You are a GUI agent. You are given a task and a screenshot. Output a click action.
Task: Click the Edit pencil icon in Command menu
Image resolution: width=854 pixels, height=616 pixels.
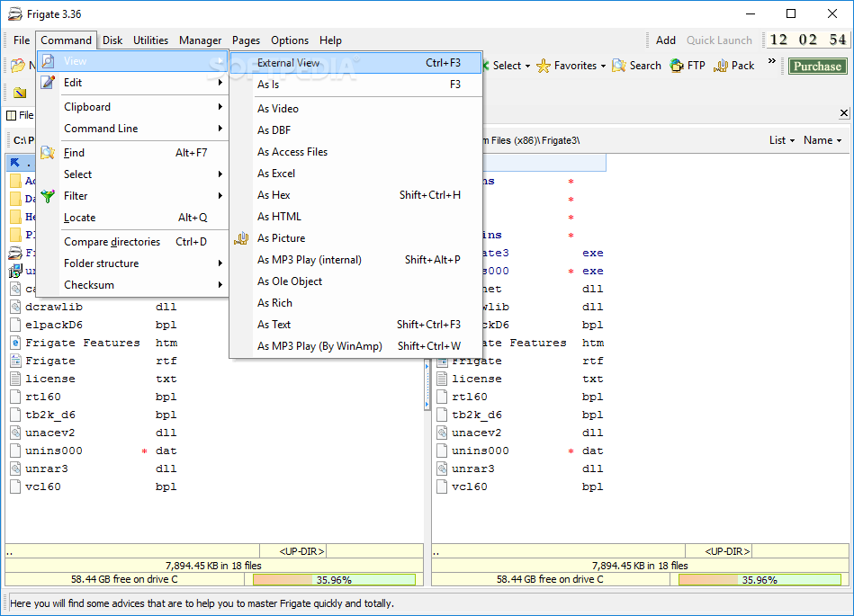[48, 83]
